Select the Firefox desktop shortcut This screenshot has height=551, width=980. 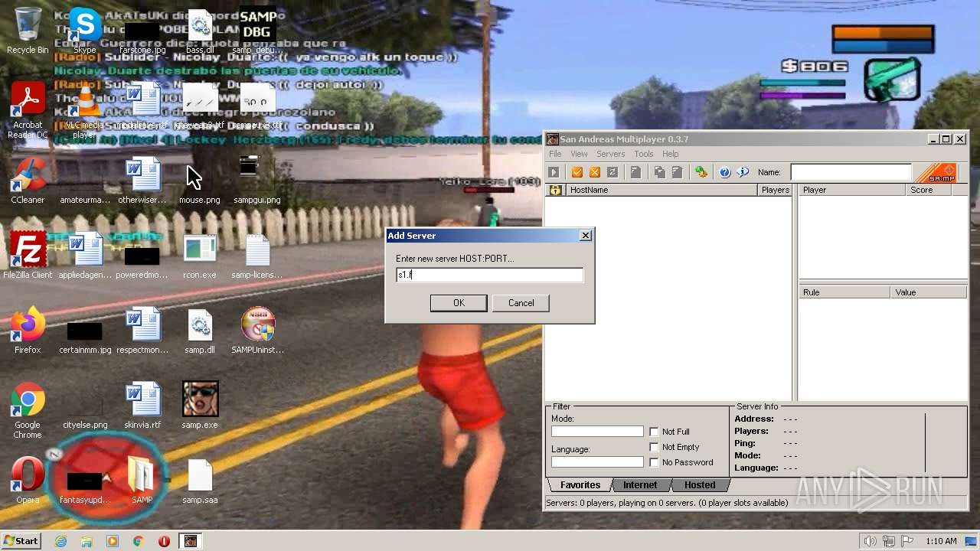tap(28, 331)
